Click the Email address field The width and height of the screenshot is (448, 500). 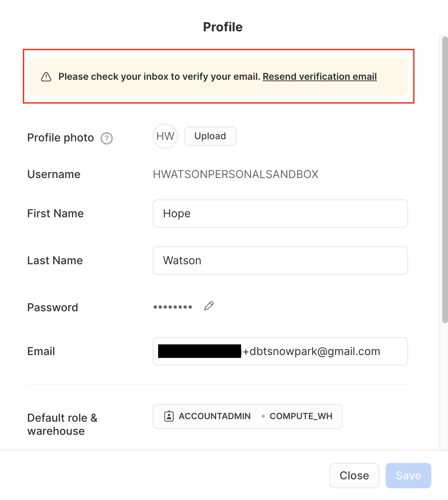click(280, 351)
